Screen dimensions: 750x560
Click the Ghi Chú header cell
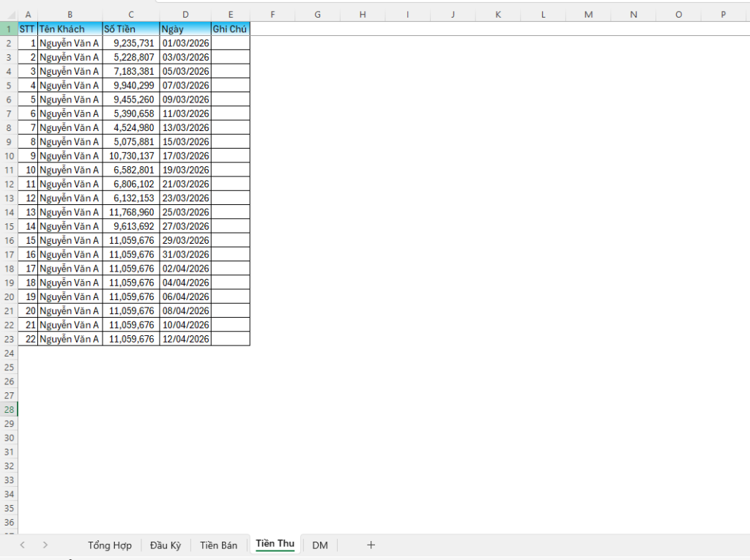click(x=230, y=29)
